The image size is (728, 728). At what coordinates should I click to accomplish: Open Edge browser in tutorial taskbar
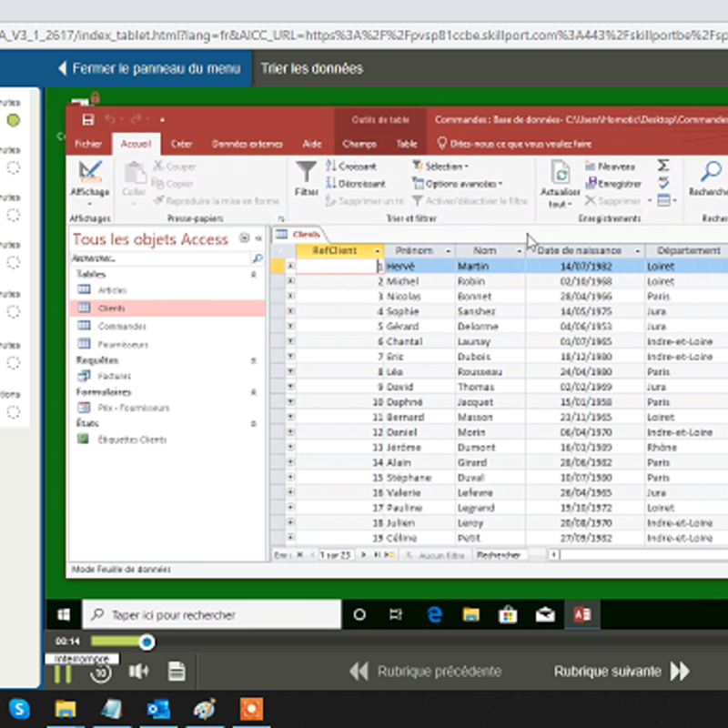click(x=435, y=615)
